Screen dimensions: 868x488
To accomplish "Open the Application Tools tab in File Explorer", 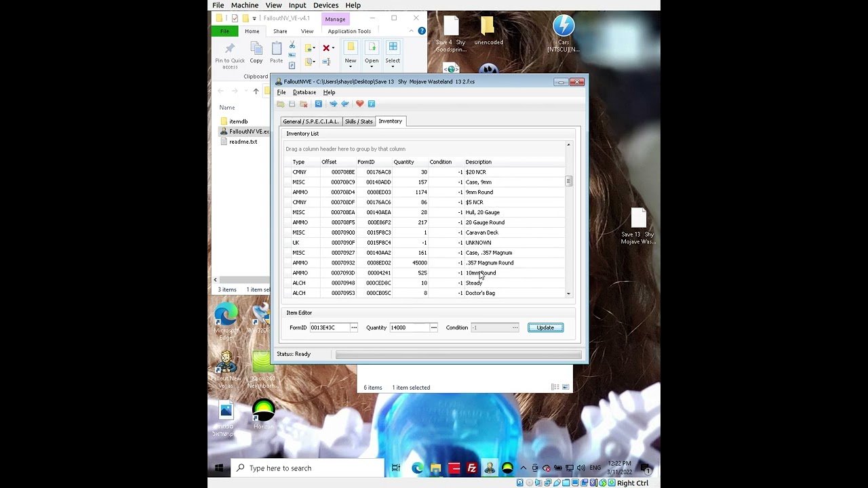I will tap(349, 31).
